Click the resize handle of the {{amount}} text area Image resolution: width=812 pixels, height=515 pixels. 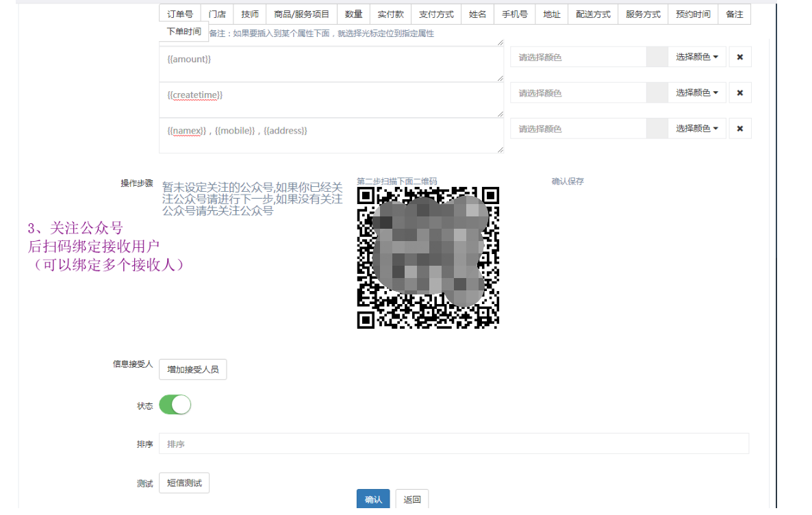[x=500, y=78]
